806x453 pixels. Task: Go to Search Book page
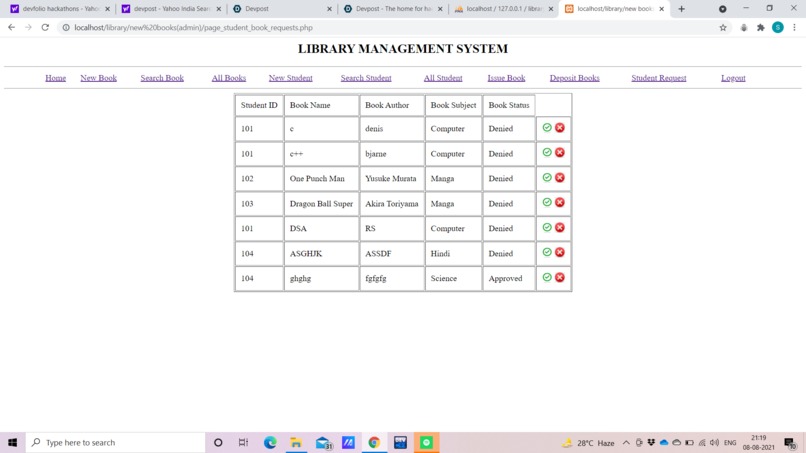pyautogui.click(x=162, y=78)
